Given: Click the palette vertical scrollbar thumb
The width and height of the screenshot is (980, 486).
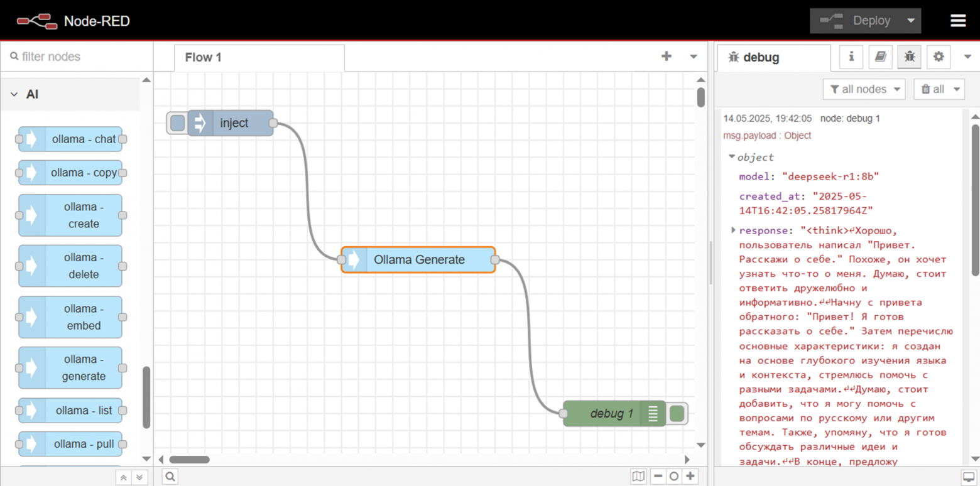Looking at the screenshot, I should click(x=146, y=397).
